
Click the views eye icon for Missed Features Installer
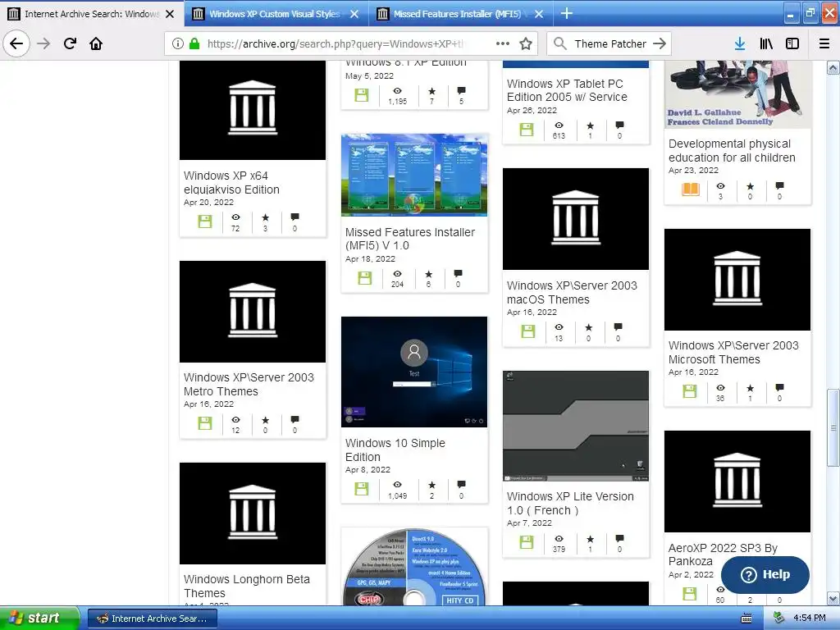tap(397, 274)
